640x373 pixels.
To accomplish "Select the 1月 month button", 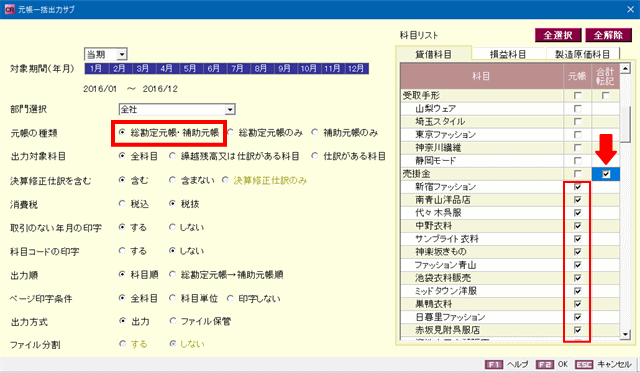I will (96, 69).
